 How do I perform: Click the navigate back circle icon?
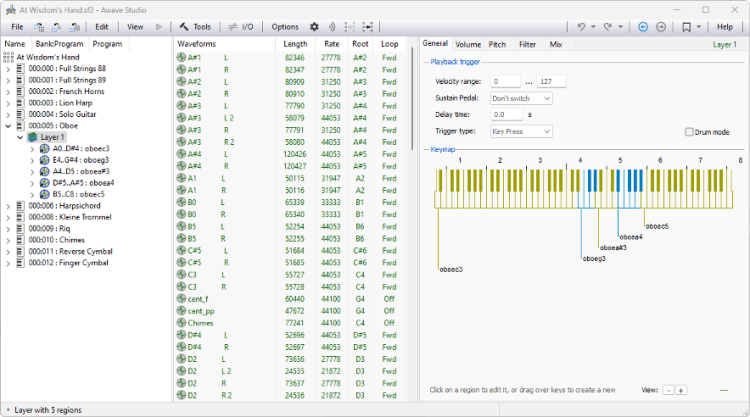tap(643, 26)
